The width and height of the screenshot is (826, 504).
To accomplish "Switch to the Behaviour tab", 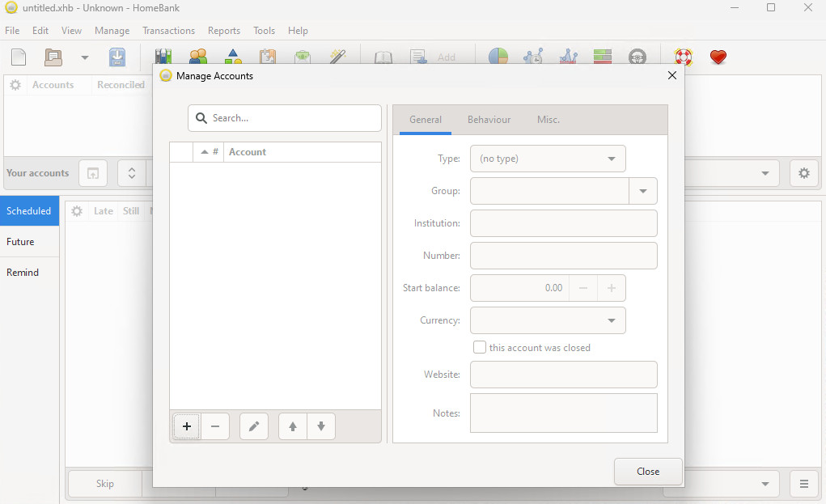I will [489, 120].
